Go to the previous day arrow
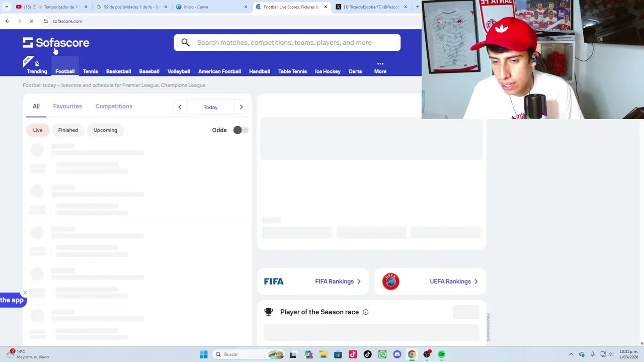This screenshot has height=362, width=644. coord(180,107)
